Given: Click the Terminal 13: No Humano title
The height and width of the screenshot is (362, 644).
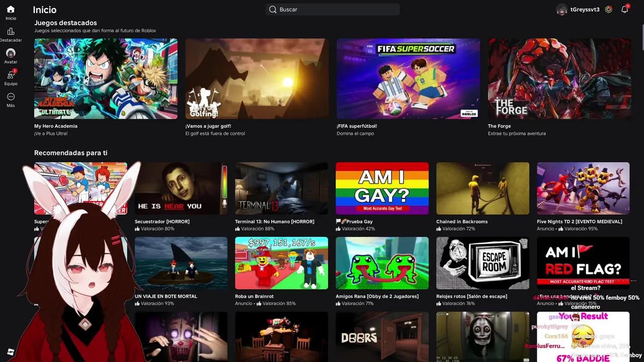Looking at the screenshot, I should point(275,222).
